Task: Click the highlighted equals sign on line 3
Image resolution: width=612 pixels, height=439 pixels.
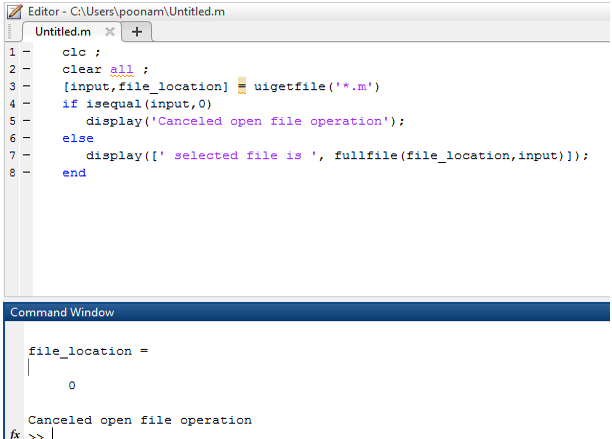Action: coord(242,86)
